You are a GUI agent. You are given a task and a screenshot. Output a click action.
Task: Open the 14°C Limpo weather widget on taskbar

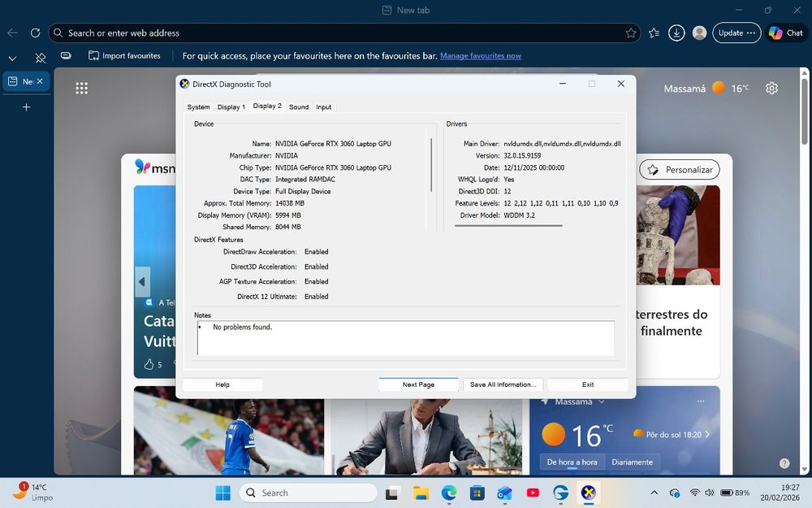pyautogui.click(x=32, y=493)
